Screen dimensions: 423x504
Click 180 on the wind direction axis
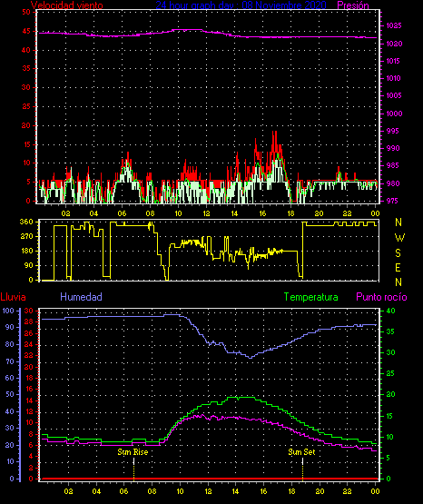(26, 251)
